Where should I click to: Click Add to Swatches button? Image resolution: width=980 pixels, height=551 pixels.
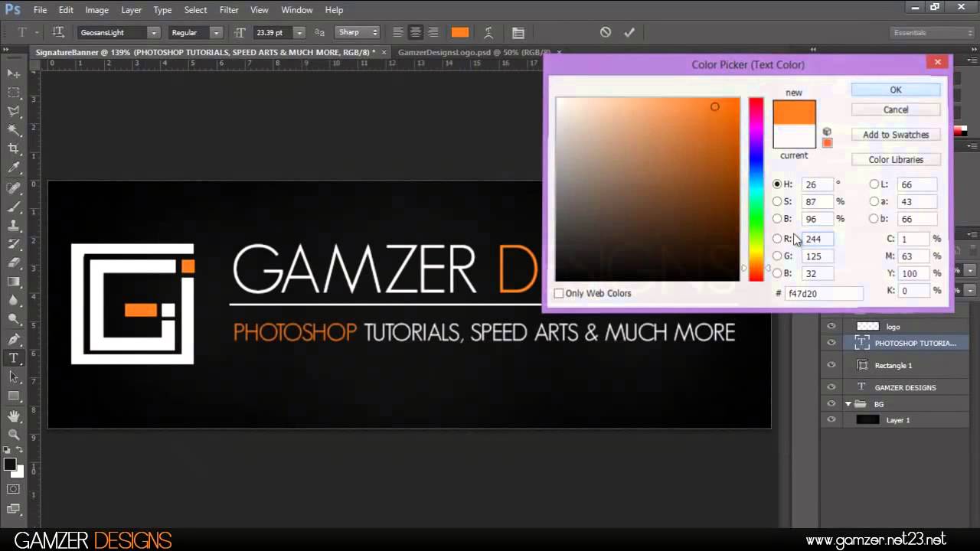pos(896,135)
